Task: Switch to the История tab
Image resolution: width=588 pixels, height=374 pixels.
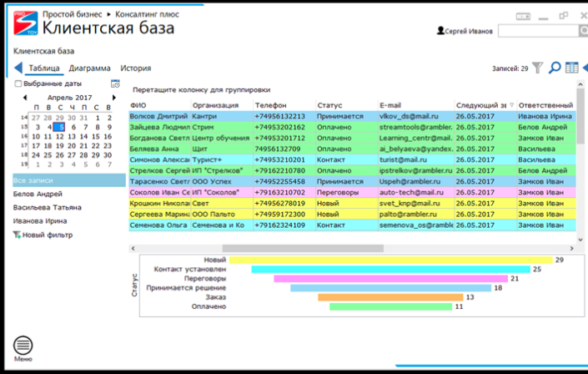Action: (x=136, y=68)
